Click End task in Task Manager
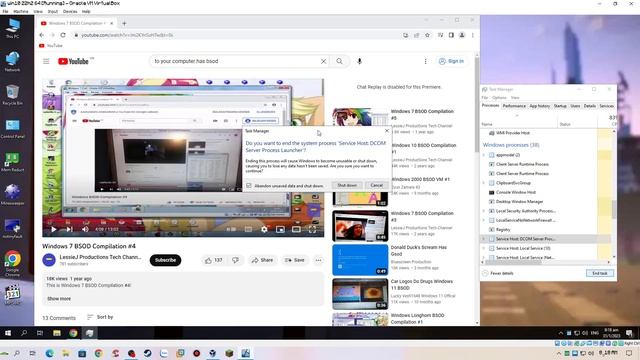Image resolution: width=640 pixels, height=360 pixels. click(600, 273)
